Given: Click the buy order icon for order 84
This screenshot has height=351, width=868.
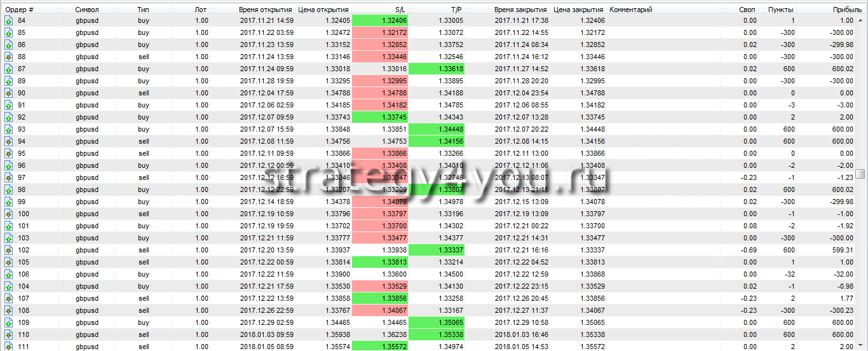Looking at the screenshot, I should (x=9, y=20).
